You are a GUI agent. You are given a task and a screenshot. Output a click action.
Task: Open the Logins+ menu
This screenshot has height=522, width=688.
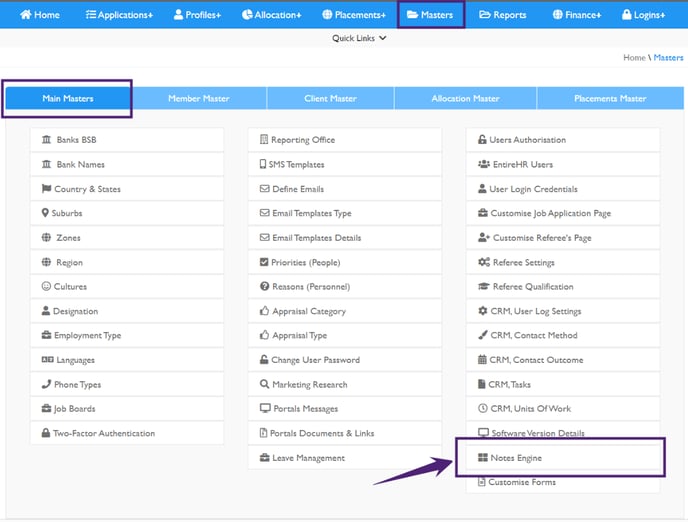[644, 15]
